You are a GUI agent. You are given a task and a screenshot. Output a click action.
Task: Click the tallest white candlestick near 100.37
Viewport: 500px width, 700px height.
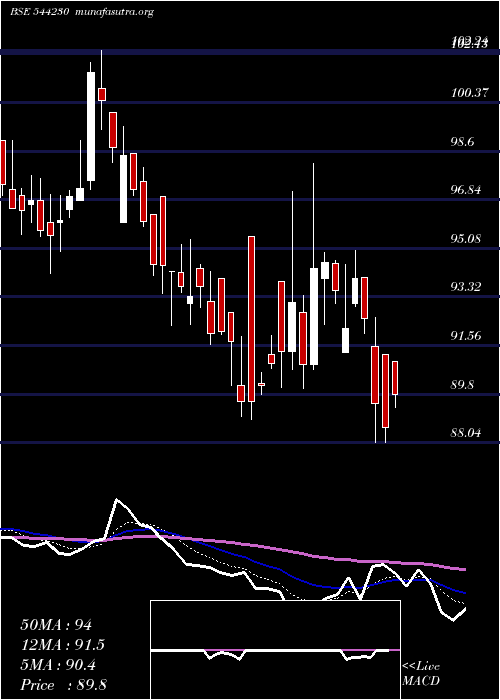point(91,126)
